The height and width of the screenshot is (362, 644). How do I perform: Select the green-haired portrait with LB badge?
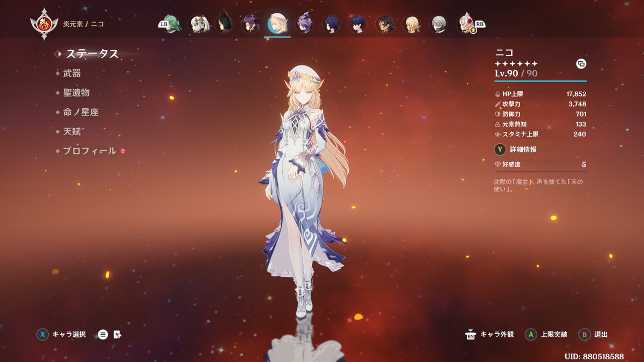[x=171, y=24]
